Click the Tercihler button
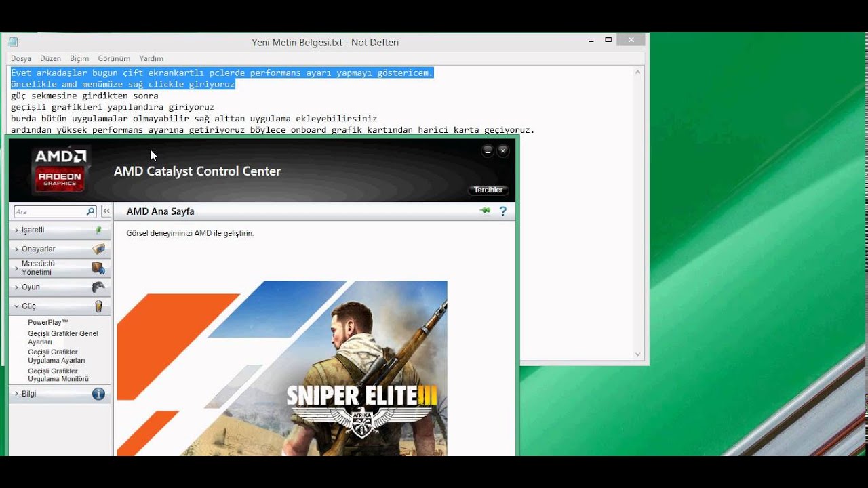 tap(488, 190)
